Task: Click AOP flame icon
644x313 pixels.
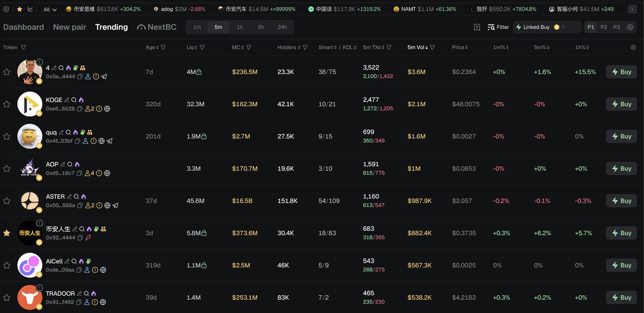Action: (77, 164)
